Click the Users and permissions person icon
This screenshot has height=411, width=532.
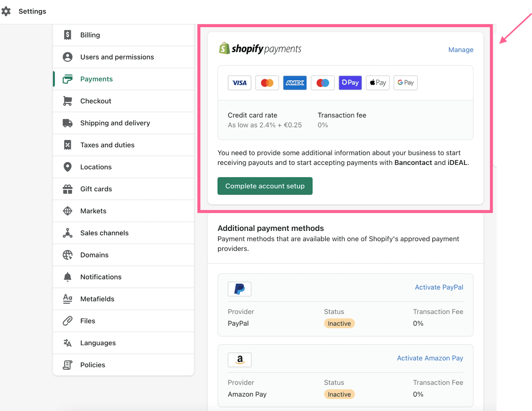68,57
